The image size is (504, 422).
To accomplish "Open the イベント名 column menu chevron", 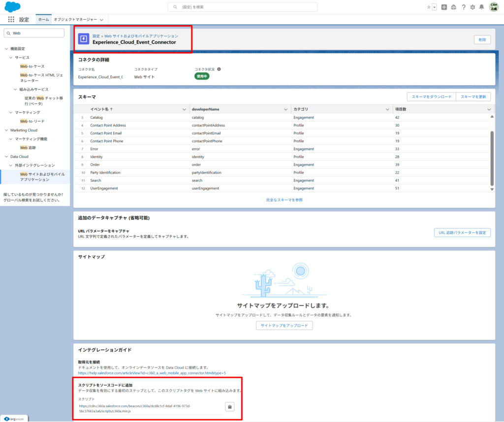I will pos(184,110).
